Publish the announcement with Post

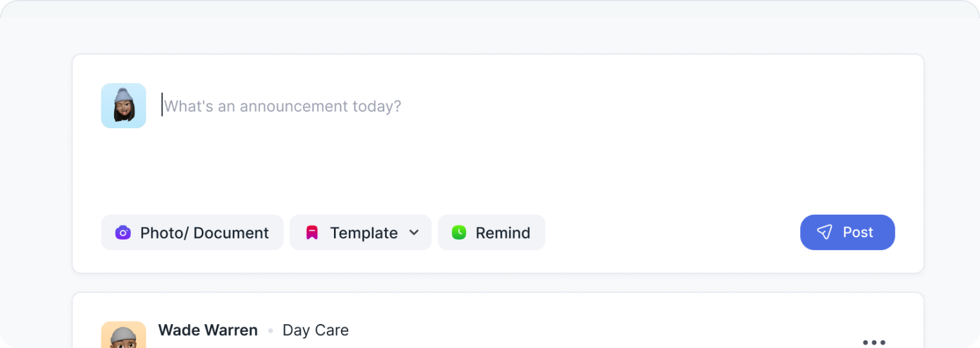point(847,232)
